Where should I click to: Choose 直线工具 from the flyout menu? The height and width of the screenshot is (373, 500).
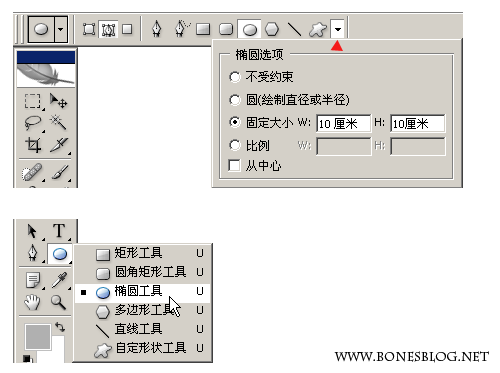point(143,330)
